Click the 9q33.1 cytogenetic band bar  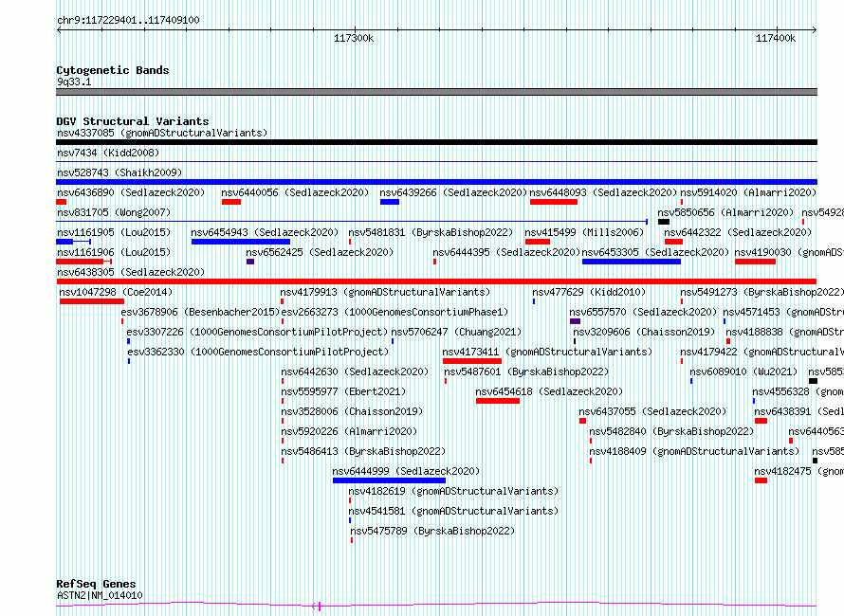pos(436,92)
